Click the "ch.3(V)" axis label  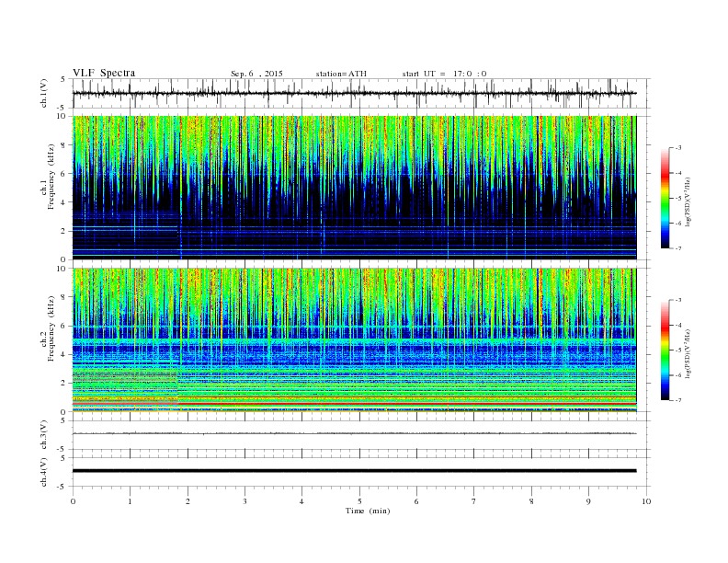[x=44, y=435]
